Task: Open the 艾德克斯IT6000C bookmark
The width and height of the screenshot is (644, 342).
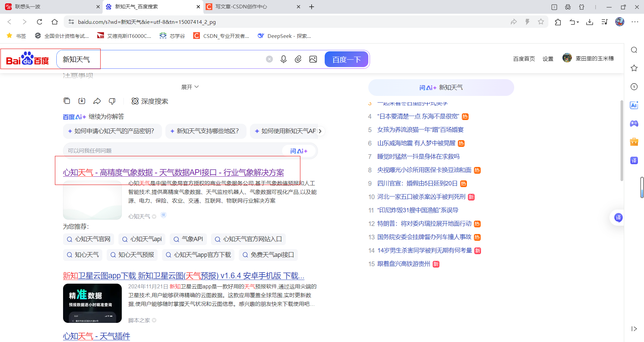Action: pos(124,36)
